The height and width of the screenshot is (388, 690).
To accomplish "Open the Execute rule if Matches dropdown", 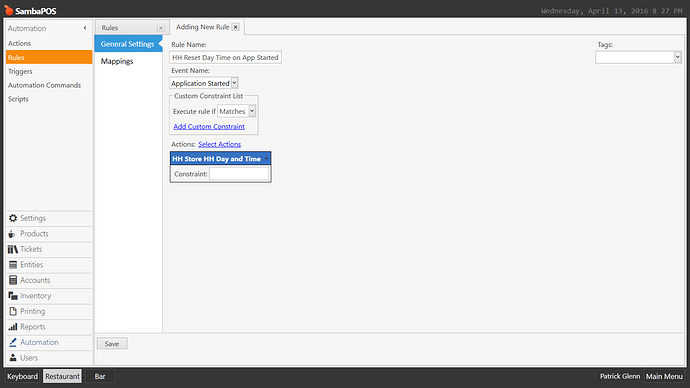I will point(252,111).
